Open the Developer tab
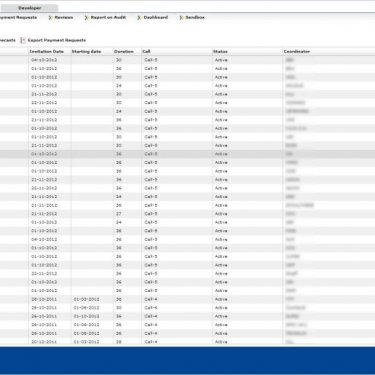This screenshot has width=375, height=375. [29, 8]
